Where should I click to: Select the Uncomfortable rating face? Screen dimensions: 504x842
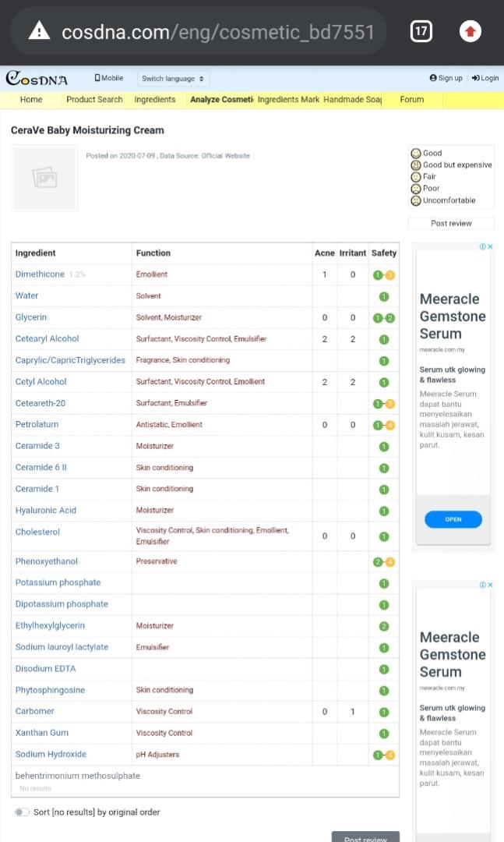coord(416,200)
